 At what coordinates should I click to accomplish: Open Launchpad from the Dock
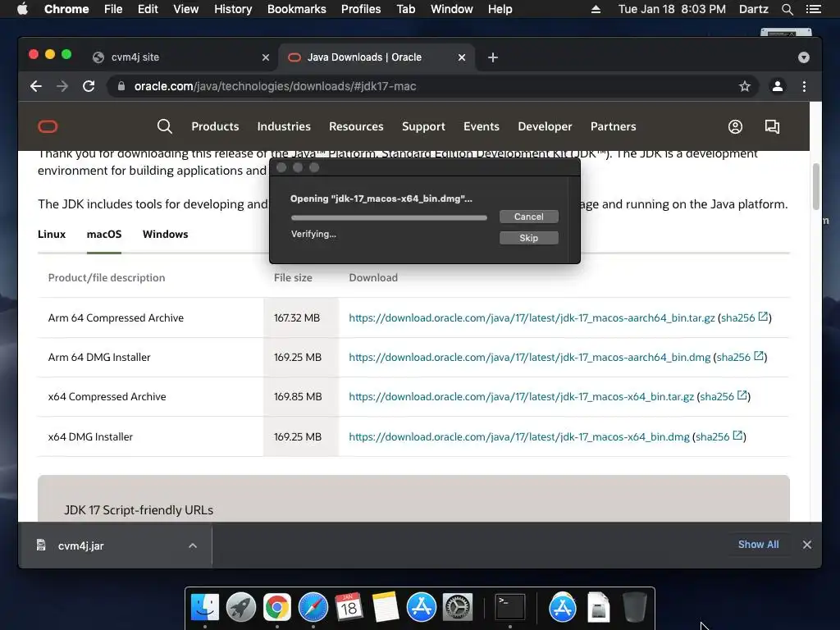point(241,608)
